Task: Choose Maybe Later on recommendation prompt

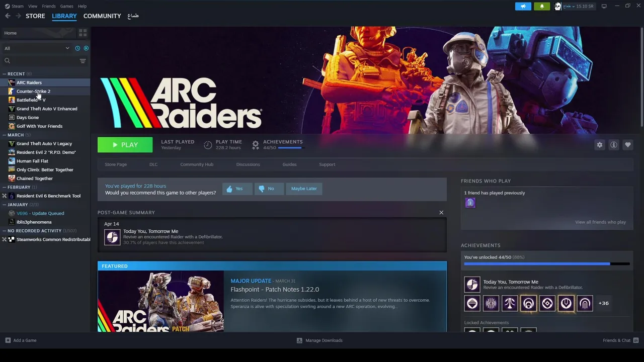Action: (x=304, y=189)
